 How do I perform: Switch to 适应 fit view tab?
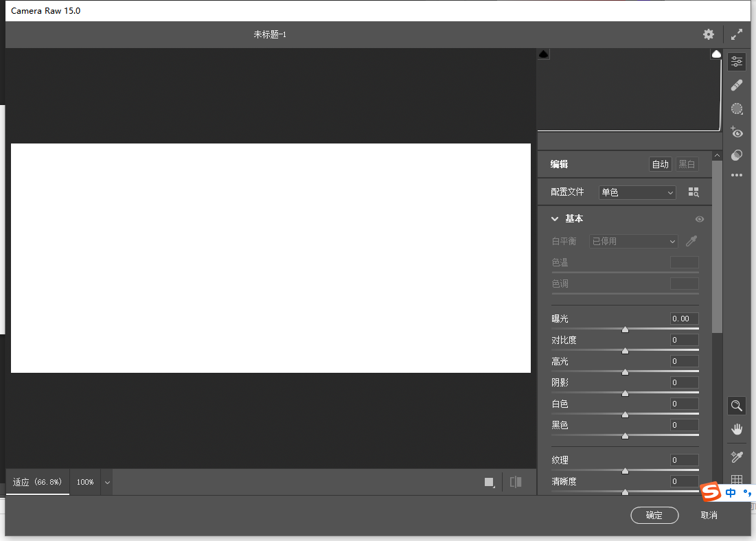tap(37, 482)
